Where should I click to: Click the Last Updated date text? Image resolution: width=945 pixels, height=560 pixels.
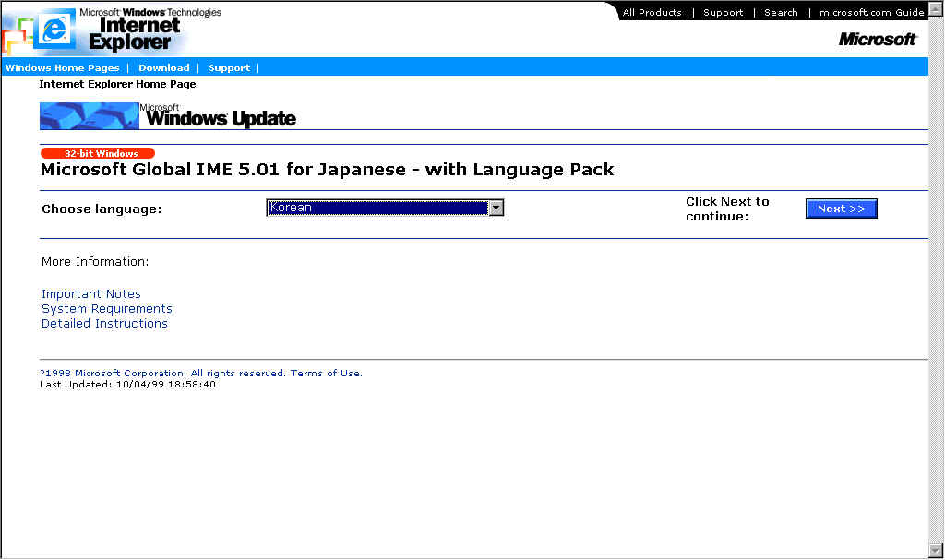click(x=127, y=384)
